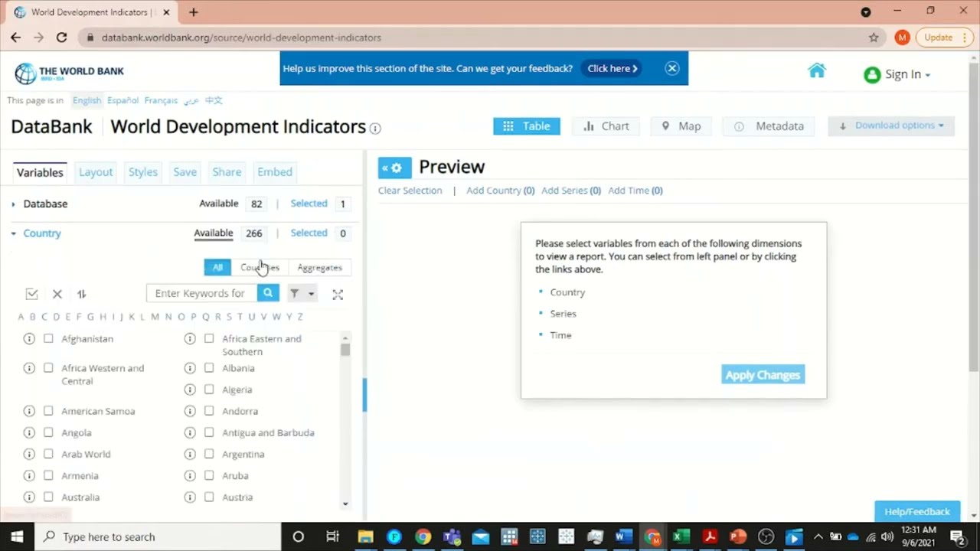Open the Download options dropdown
The height and width of the screenshot is (551, 980).
pyautogui.click(x=891, y=126)
